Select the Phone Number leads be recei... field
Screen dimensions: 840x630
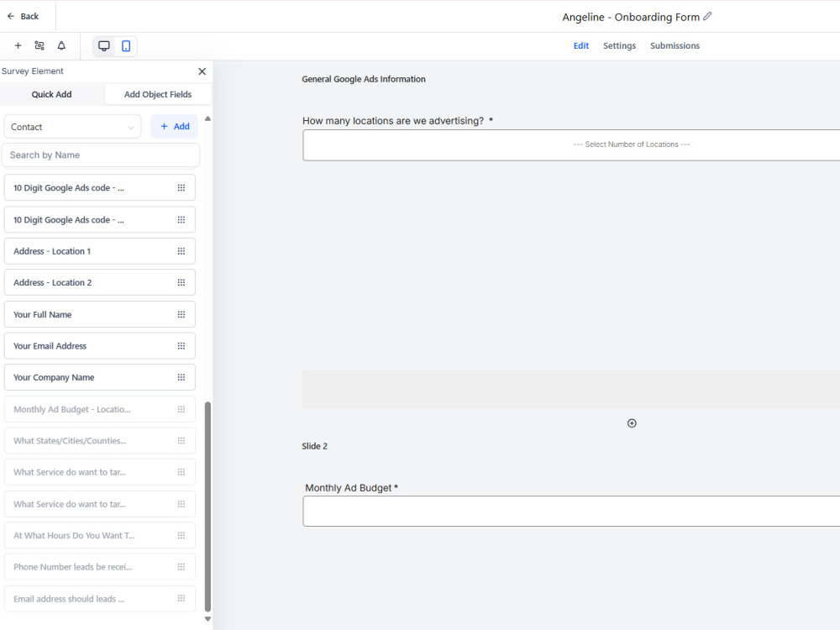[100, 567]
